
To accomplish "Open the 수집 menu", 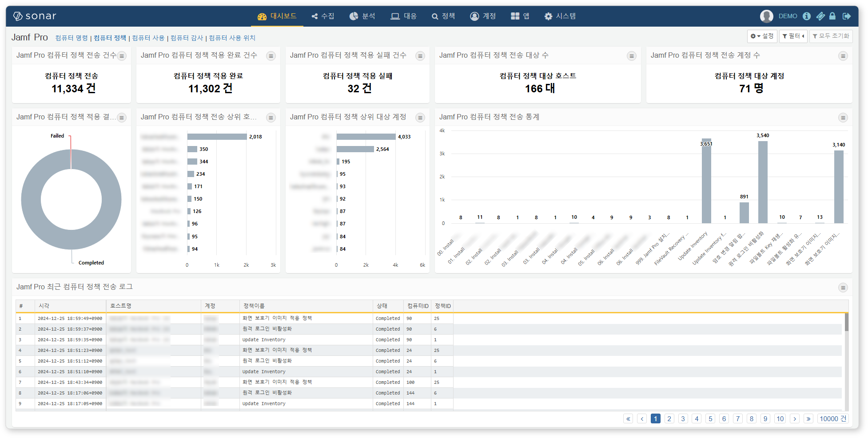I will pos(323,16).
